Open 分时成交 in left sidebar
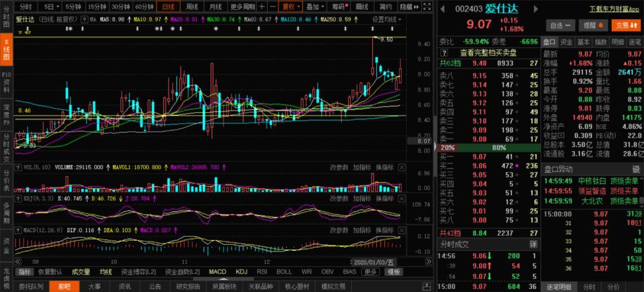This screenshot has width=644, height=292. [6, 147]
